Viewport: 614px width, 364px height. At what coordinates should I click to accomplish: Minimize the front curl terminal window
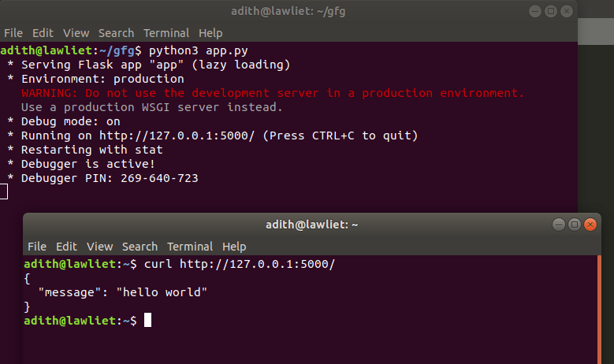point(558,225)
